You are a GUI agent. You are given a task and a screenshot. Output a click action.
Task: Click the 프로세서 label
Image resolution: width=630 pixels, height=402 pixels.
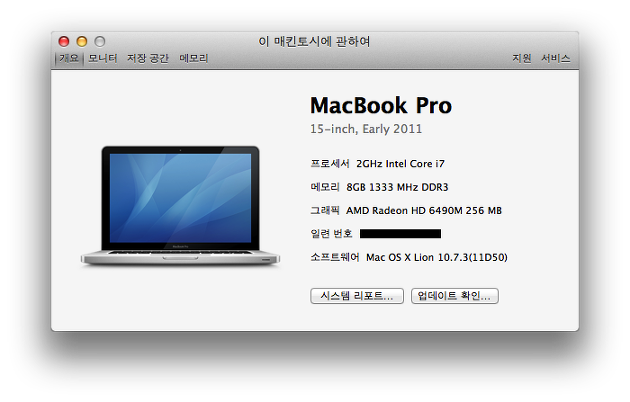[330, 164]
